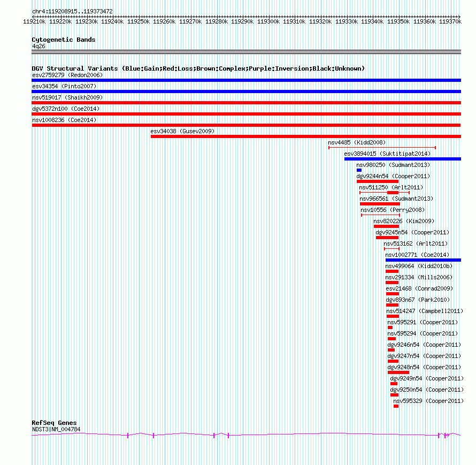Click the dgv5372n100 (Coe2014) label
This screenshot has height=465, width=476.
pos(66,109)
